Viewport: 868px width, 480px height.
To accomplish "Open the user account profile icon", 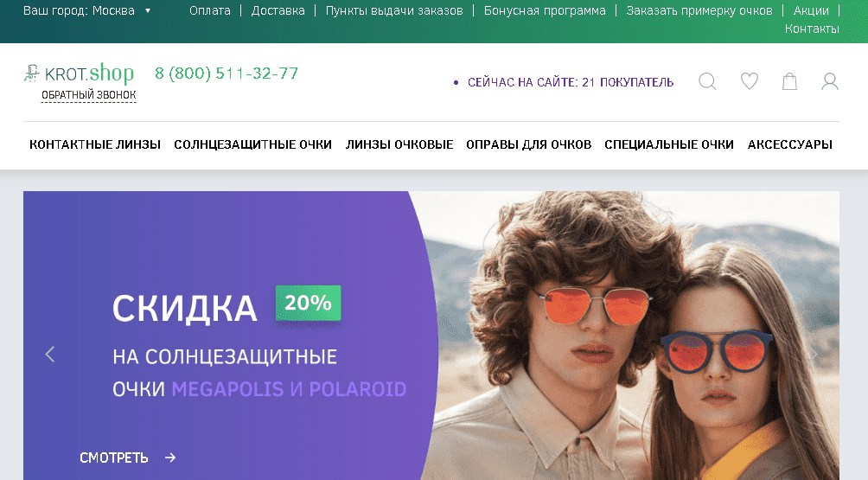I will click(829, 81).
